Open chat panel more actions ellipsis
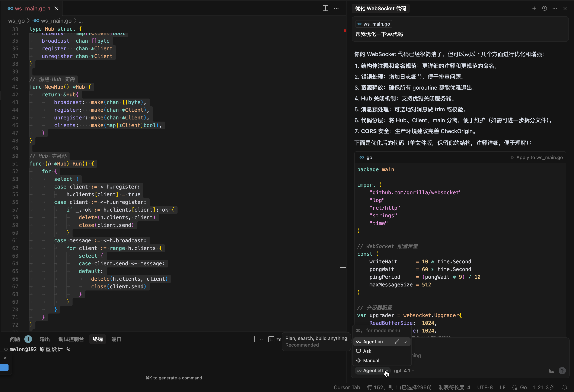 [x=555, y=8]
